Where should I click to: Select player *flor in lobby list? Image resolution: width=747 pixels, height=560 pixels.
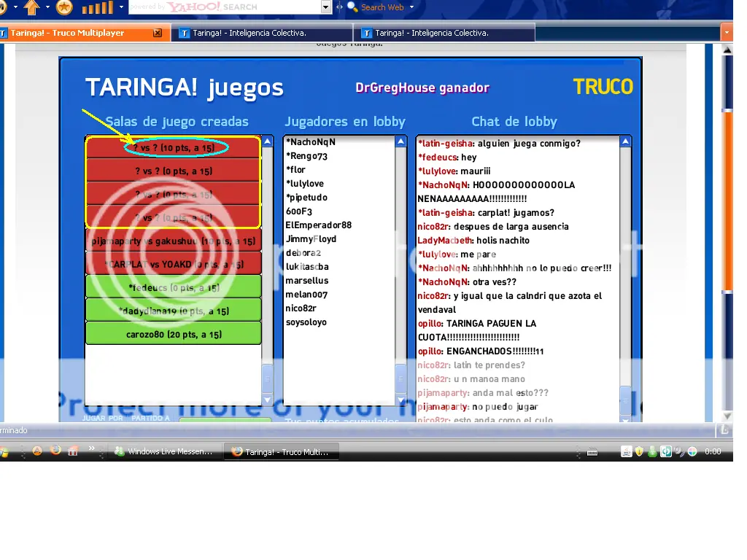(x=295, y=169)
